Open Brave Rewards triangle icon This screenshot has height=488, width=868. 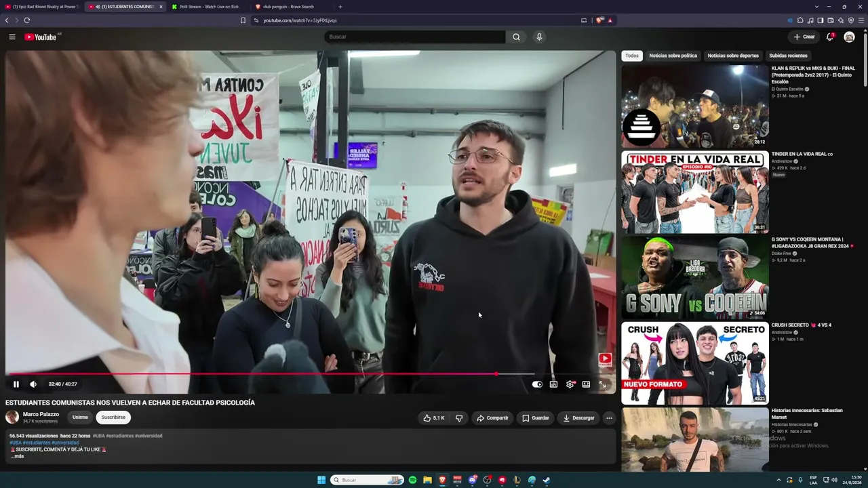pos(610,20)
